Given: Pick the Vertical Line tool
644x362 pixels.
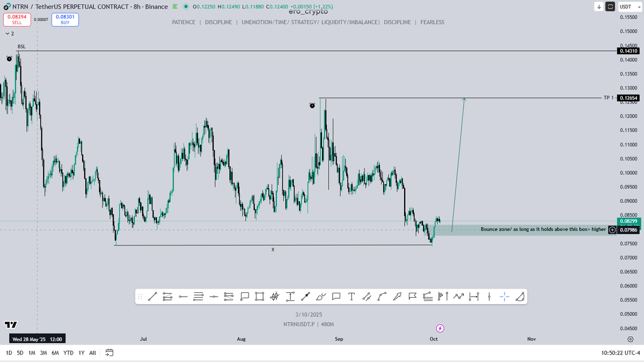Looking at the screenshot, I should click(x=489, y=296).
